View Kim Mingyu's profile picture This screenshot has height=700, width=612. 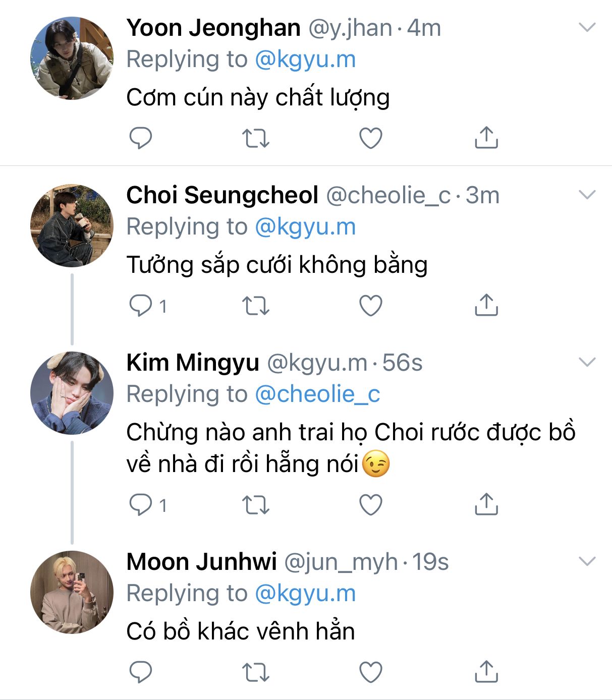click(x=72, y=393)
